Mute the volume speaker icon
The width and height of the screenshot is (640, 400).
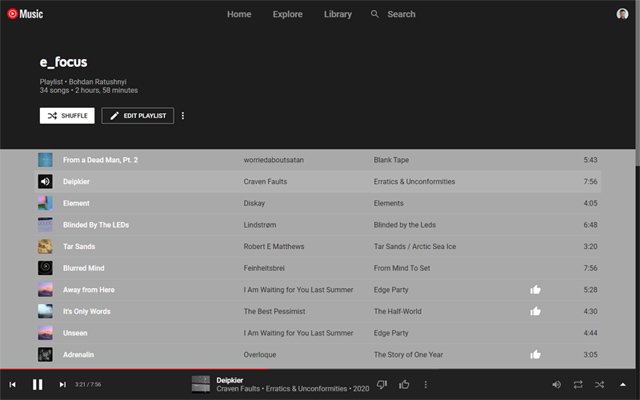(556, 384)
